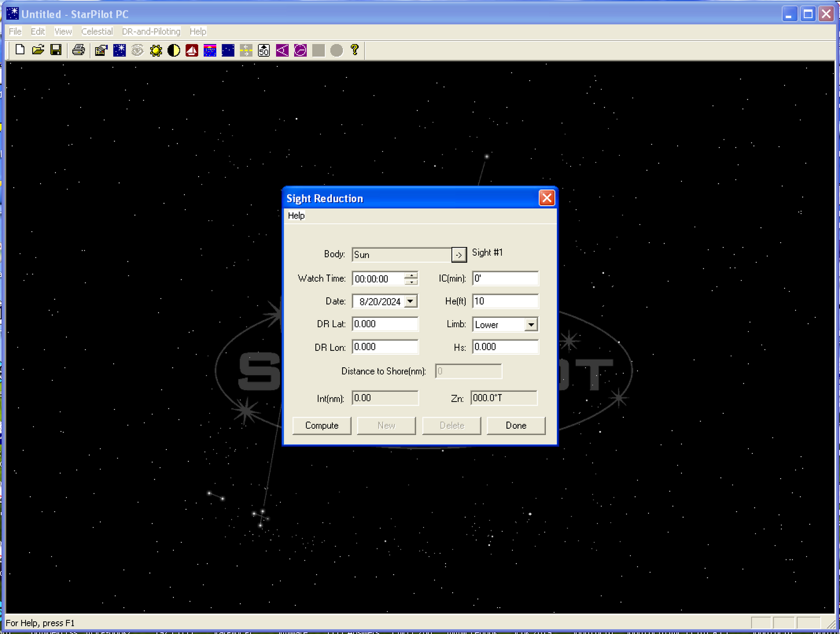Click the speed limit 50 sign icon

point(264,51)
